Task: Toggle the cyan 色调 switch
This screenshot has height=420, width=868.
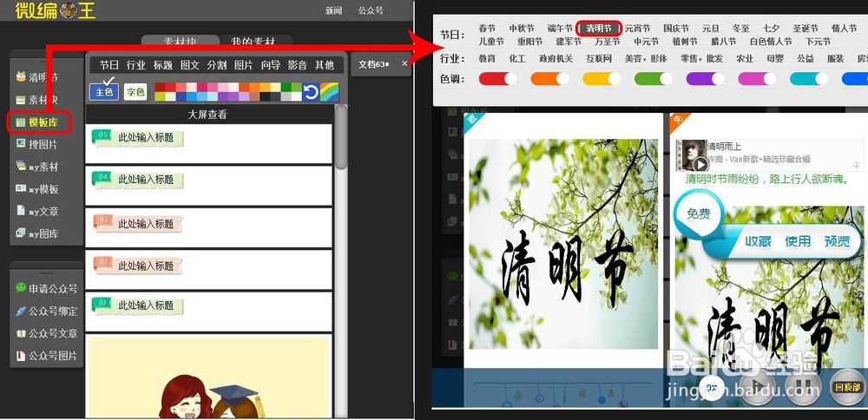Action: tap(809, 79)
